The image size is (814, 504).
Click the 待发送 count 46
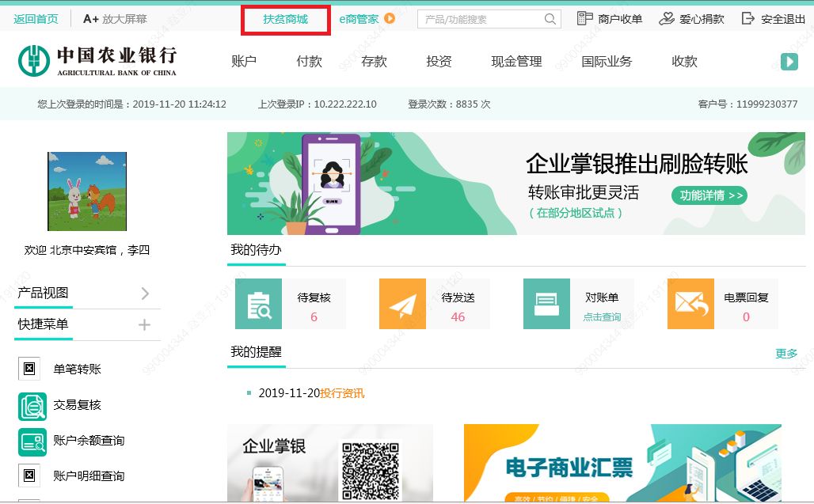458,316
